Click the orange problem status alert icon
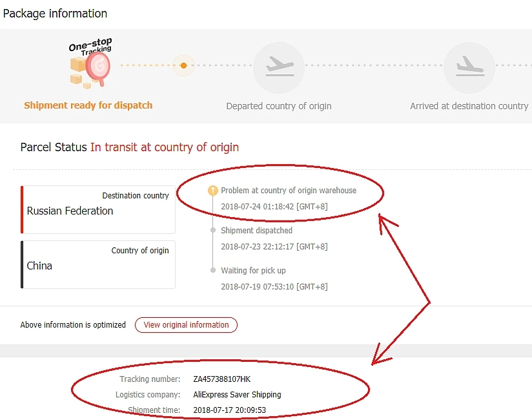This screenshot has height=420, width=532. [212, 191]
